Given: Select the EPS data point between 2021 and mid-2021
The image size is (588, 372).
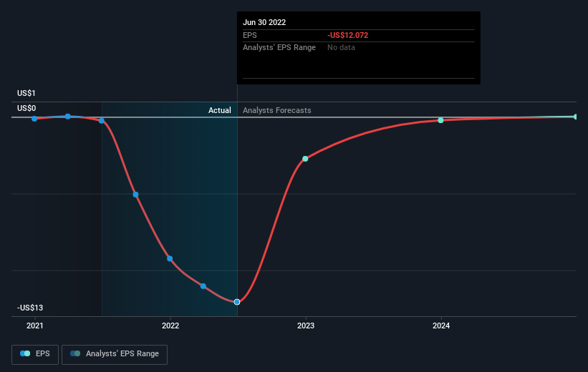Looking at the screenshot, I should (68, 117).
